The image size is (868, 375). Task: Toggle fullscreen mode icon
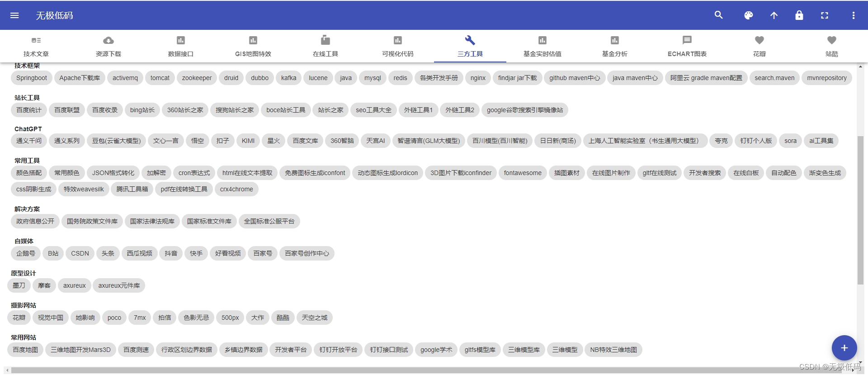click(x=825, y=15)
